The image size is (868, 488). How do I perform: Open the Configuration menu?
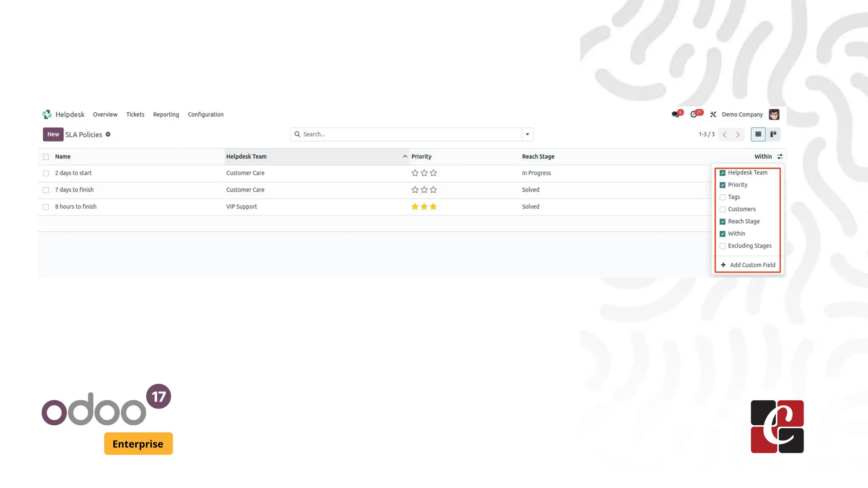tap(206, 114)
